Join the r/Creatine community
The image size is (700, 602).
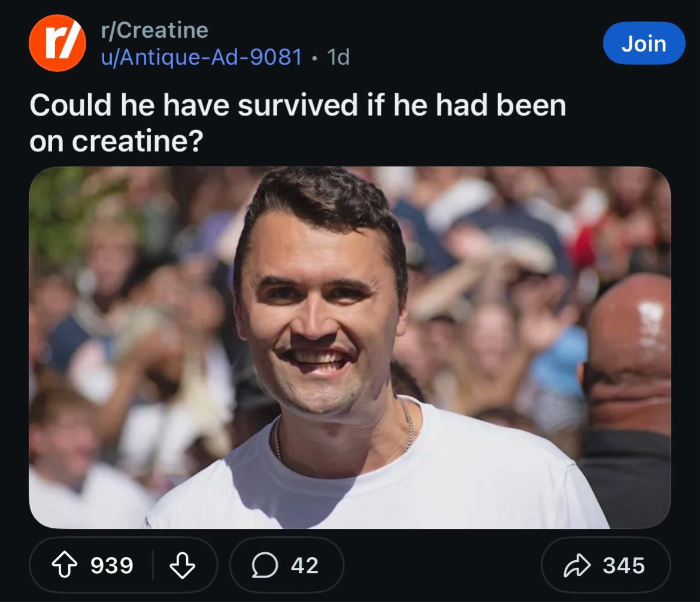644,43
